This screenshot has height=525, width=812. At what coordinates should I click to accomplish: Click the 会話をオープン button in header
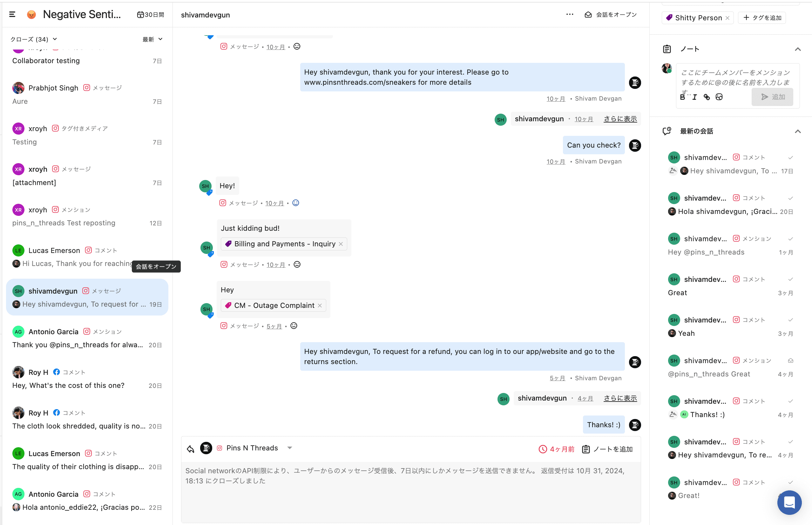(611, 15)
